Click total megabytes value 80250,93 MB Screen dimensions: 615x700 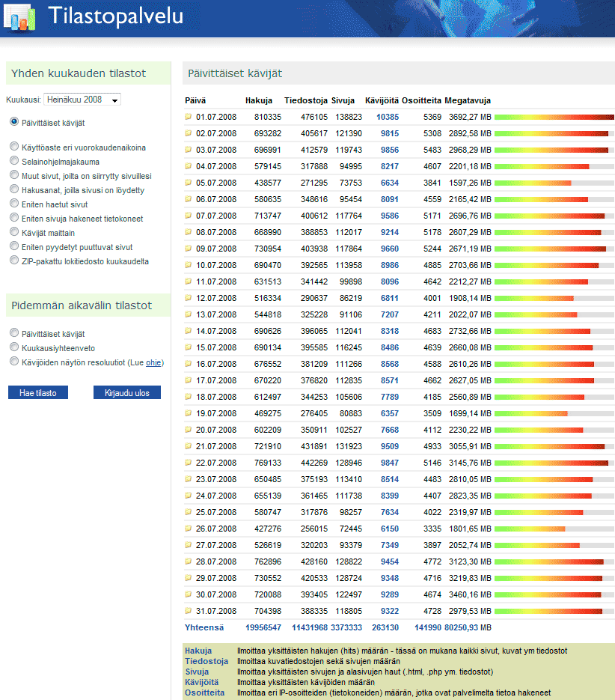468,627
